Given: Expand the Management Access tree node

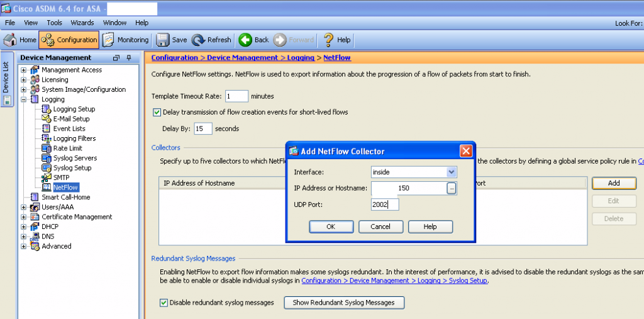Looking at the screenshot, I should (24, 70).
